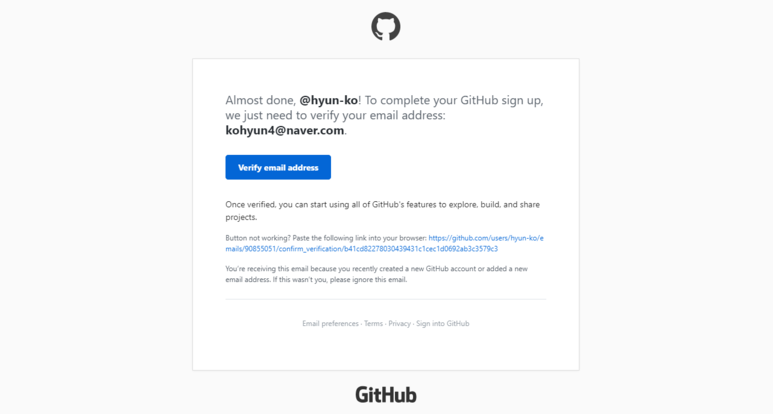Click the kohyun4@naver.com email address text
The width and height of the screenshot is (773, 414).
coord(284,131)
